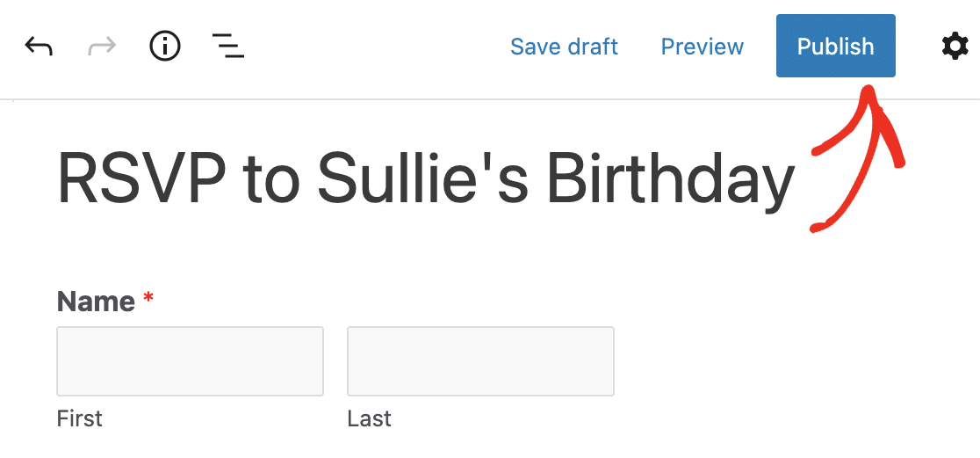
Task: Focus the First name input field
Action: (x=190, y=361)
